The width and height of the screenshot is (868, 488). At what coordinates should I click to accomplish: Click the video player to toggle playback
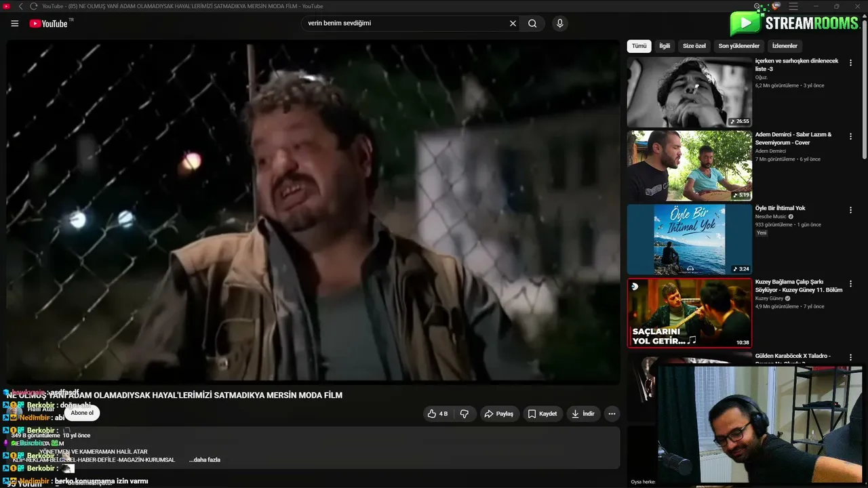(x=313, y=211)
